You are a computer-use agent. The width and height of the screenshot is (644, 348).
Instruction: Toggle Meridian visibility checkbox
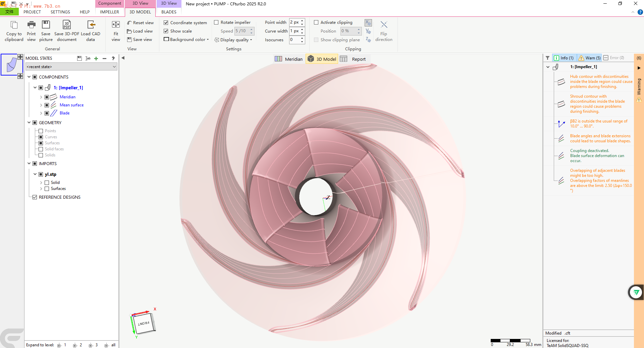pyautogui.click(x=47, y=97)
